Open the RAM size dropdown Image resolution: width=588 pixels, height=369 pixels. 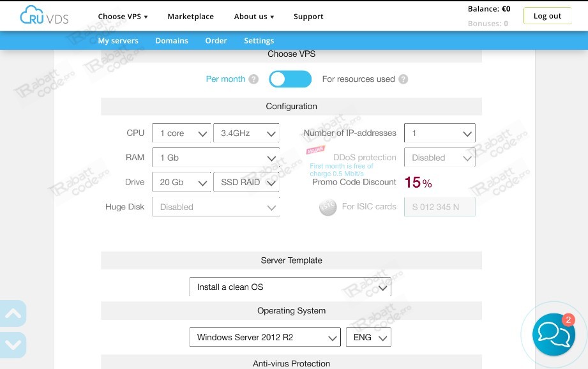[x=216, y=158]
